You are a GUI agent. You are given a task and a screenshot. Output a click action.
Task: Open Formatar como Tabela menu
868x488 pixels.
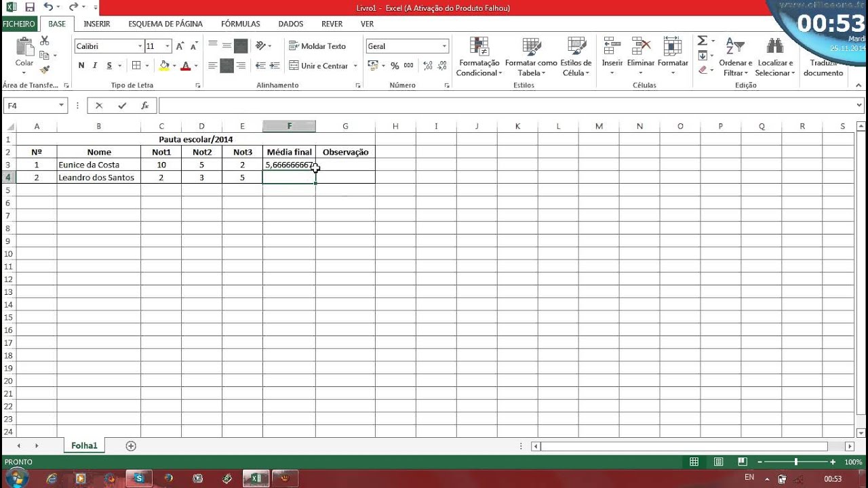point(531,57)
